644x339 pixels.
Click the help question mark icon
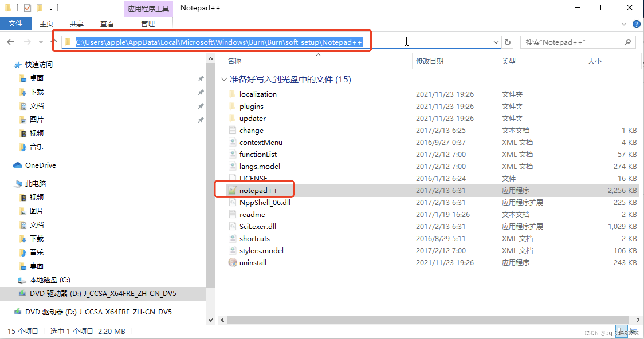(x=636, y=24)
